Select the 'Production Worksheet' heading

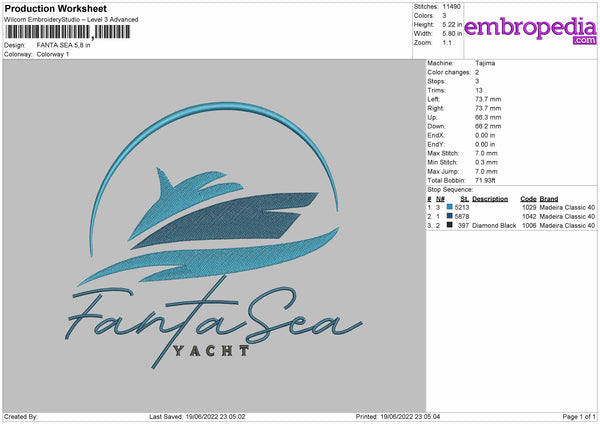coord(55,8)
